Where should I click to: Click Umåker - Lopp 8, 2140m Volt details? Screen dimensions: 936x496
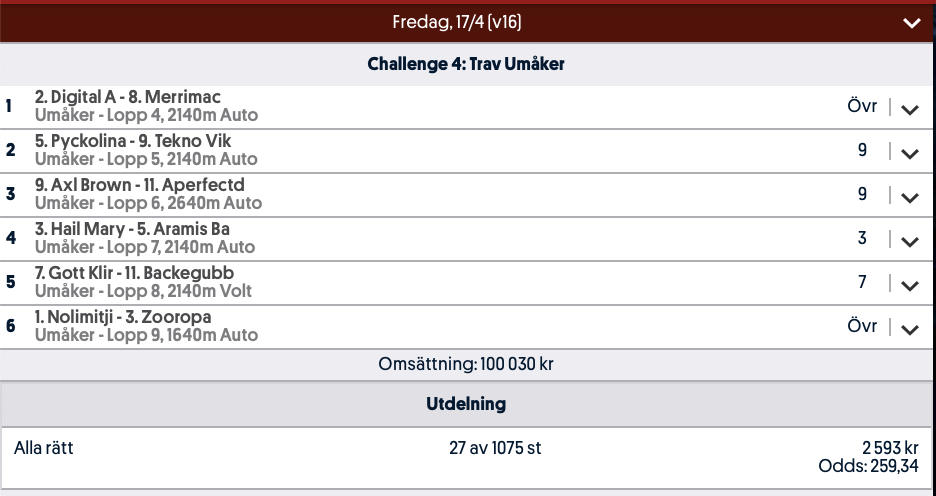pos(145,291)
